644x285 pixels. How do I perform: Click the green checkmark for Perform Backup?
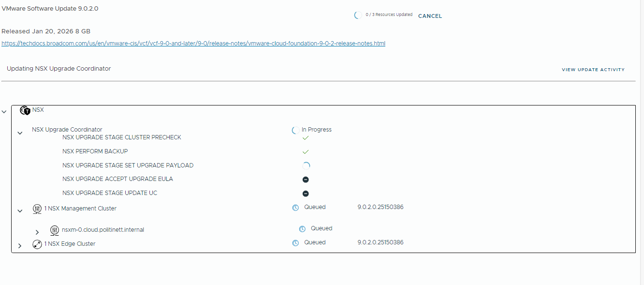click(x=306, y=152)
